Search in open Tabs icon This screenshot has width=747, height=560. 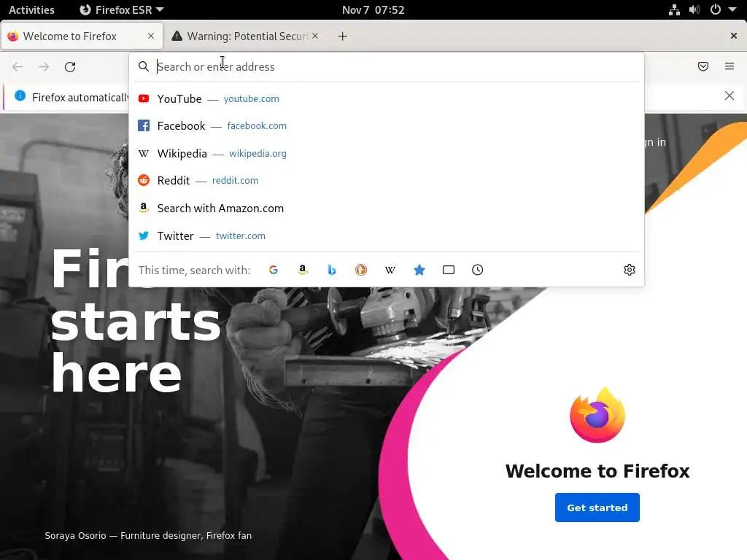click(449, 270)
